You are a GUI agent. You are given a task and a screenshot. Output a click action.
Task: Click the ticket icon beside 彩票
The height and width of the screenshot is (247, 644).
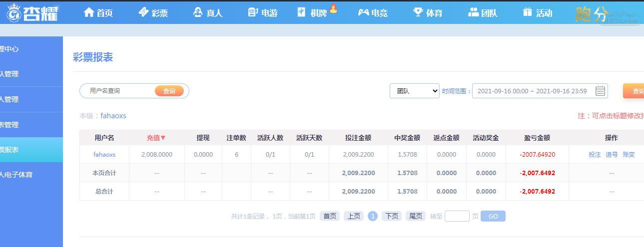tap(144, 12)
